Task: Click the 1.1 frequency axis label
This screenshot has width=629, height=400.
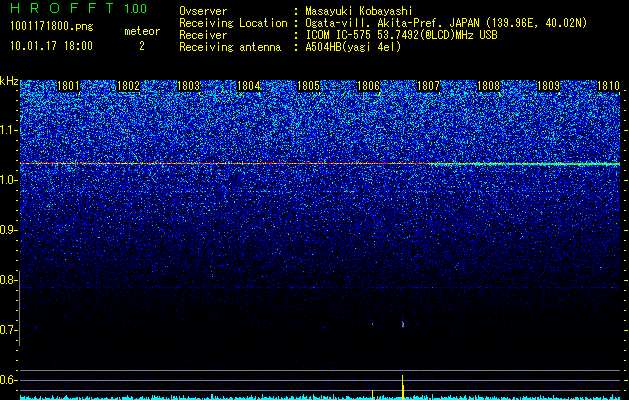Action: [8, 130]
